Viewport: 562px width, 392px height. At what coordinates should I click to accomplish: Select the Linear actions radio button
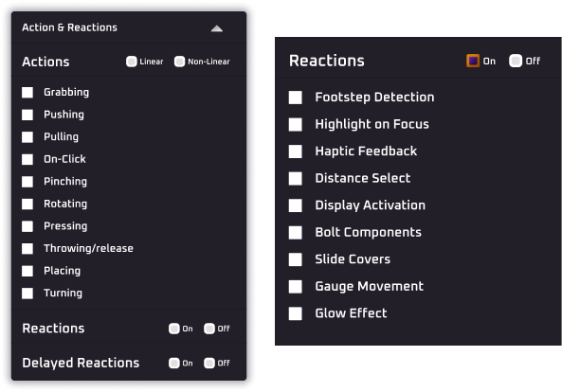pos(132,62)
